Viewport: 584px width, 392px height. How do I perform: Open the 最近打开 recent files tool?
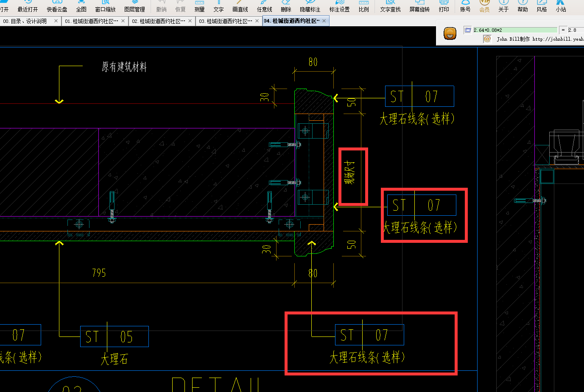click(28, 6)
